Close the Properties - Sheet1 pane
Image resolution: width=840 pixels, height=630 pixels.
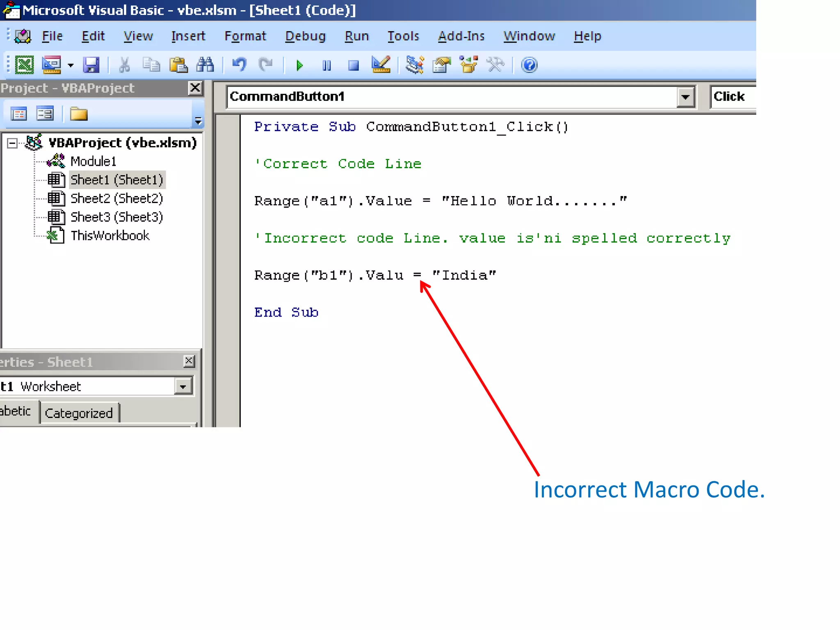tap(189, 361)
